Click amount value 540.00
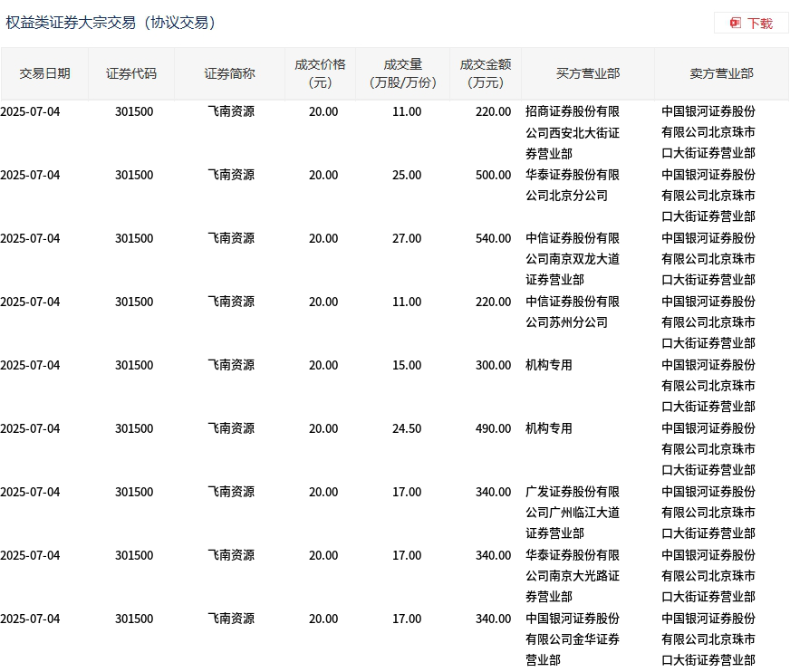 (x=493, y=239)
